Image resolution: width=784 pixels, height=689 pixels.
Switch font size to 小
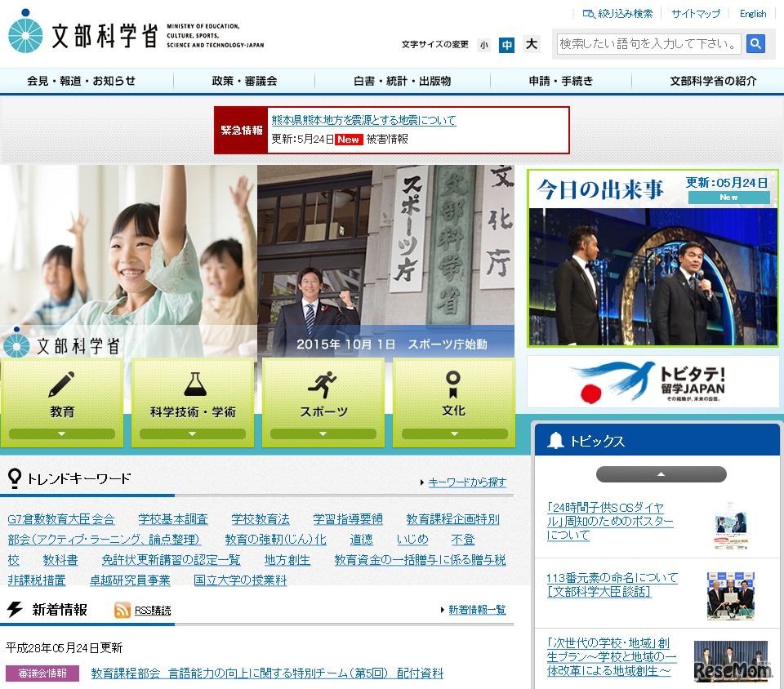coord(484,45)
